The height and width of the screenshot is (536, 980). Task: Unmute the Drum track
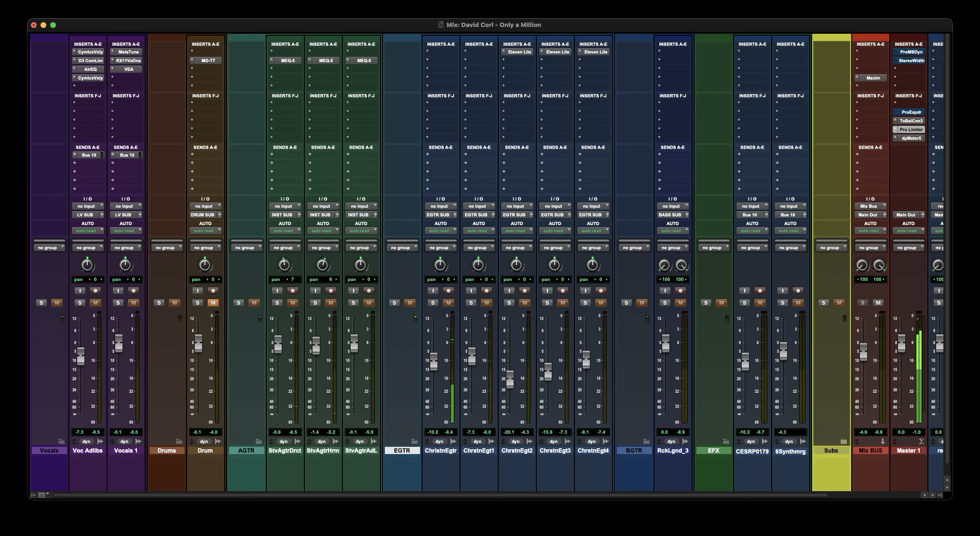[213, 303]
